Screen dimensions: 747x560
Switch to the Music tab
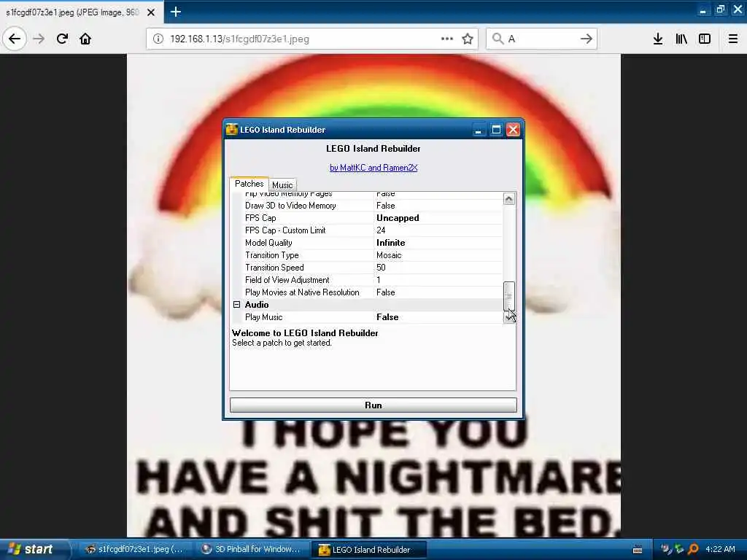282,184
